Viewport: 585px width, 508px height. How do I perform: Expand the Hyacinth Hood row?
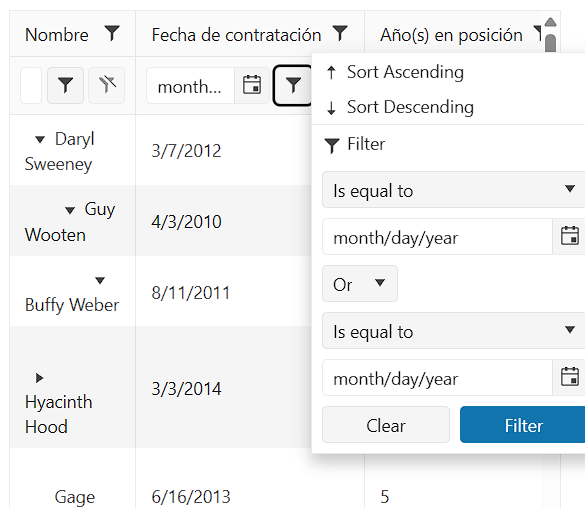[39, 378]
